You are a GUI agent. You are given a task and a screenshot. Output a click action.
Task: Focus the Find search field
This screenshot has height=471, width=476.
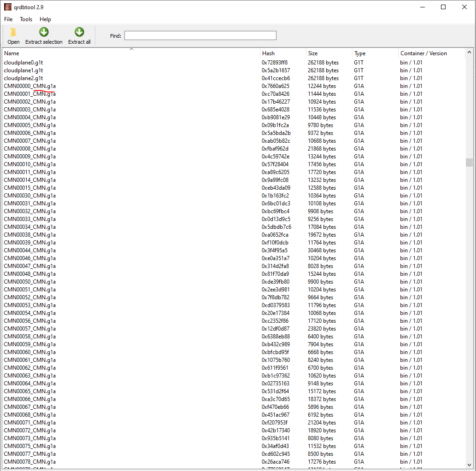[x=200, y=35]
